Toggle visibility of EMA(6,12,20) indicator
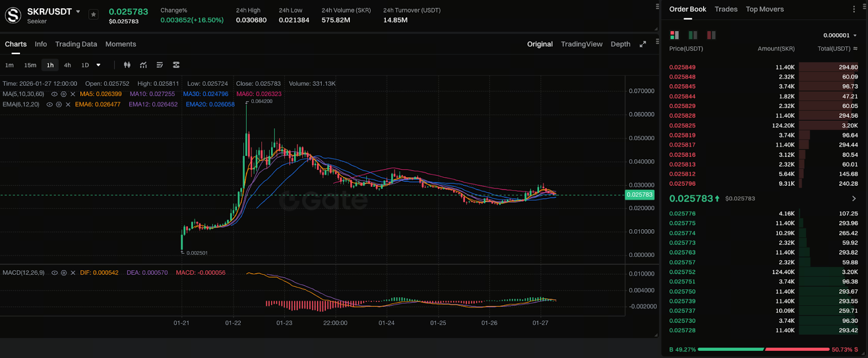This screenshot has width=868, height=358. (x=49, y=104)
